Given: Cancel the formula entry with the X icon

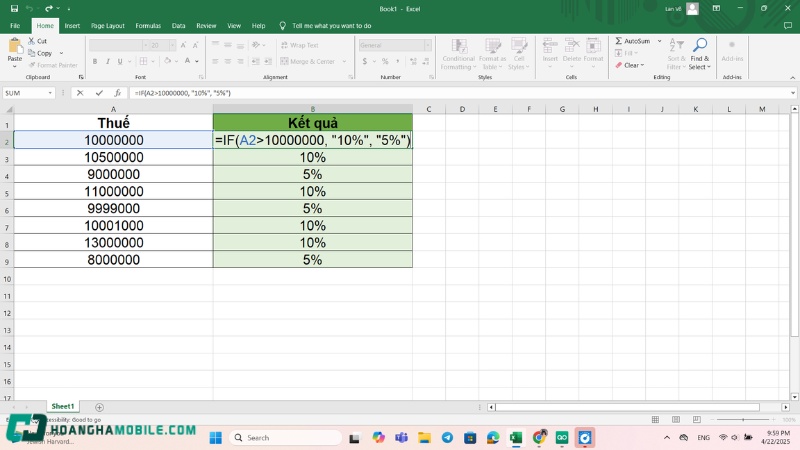Looking at the screenshot, I should point(79,93).
